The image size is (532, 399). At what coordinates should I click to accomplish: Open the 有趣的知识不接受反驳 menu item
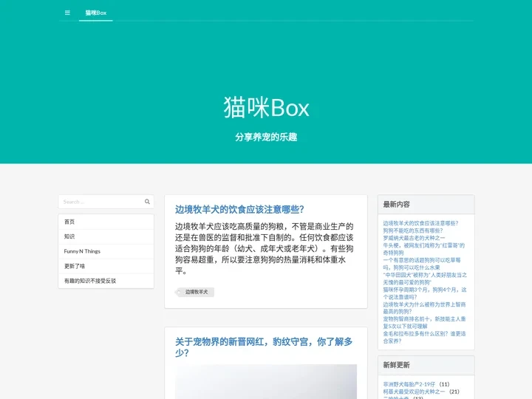pos(106,281)
